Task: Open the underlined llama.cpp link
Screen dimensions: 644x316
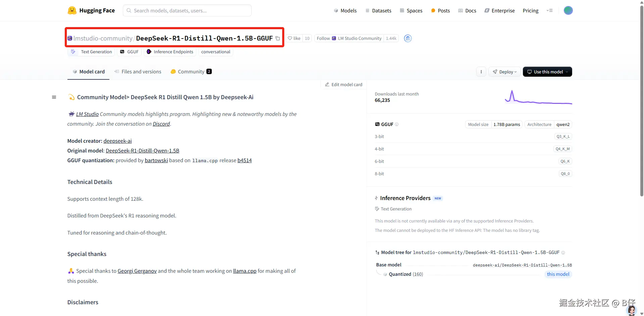Action: 245,271
